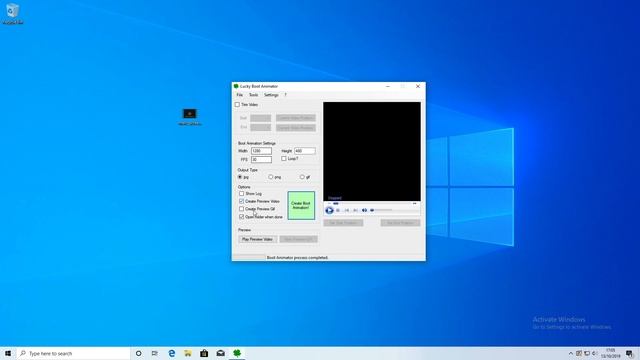The image size is (640, 360).
Task: Open the Settings menu
Action: coord(271,95)
